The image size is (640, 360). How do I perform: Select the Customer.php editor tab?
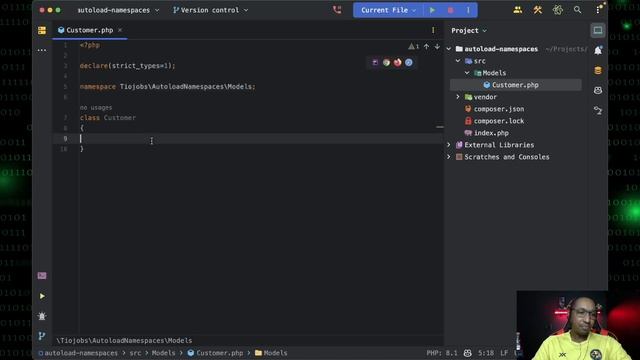tap(90, 30)
